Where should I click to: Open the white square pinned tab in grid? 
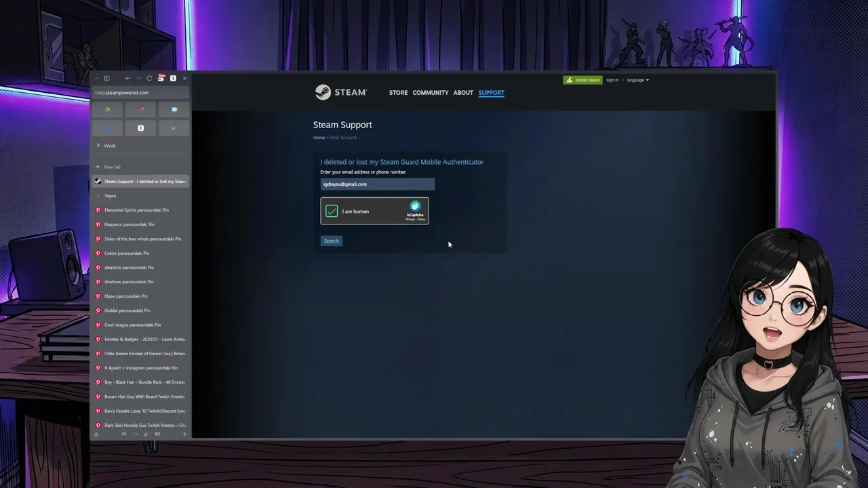pyautogui.click(x=141, y=127)
